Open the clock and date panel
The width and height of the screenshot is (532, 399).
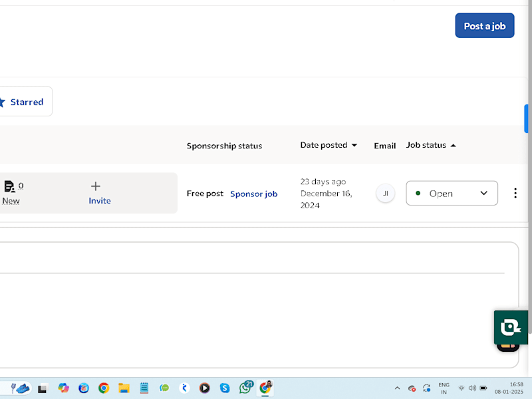point(509,388)
